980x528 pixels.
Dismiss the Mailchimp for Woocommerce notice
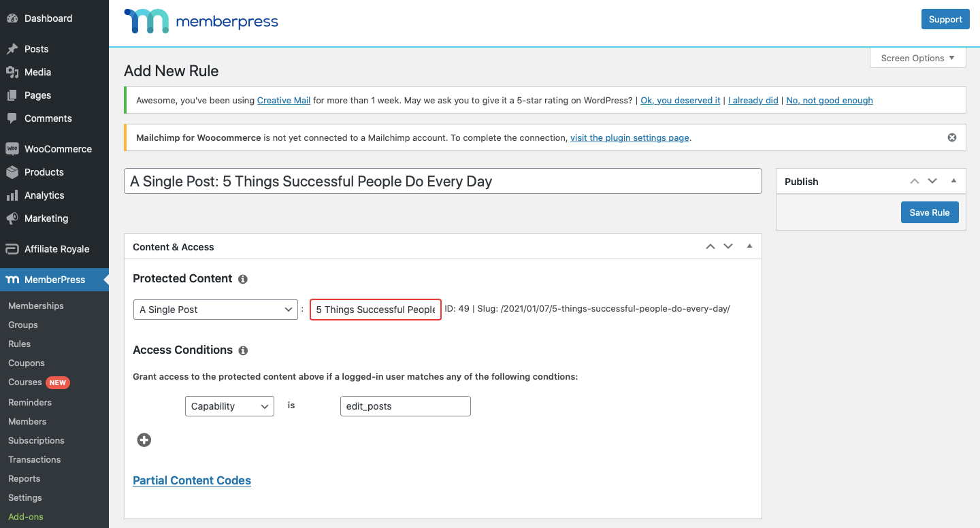tap(952, 137)
